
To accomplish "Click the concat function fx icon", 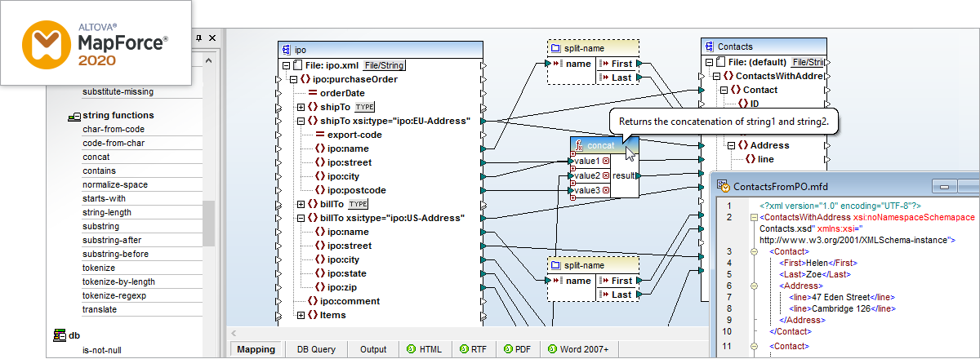I will 581,146.
